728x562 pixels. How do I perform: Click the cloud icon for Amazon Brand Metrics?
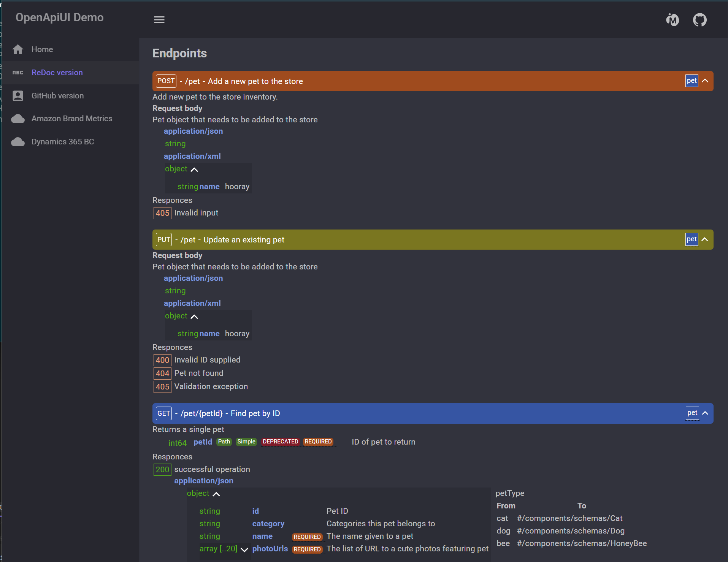pyautogui.click(x=18, y=119)
